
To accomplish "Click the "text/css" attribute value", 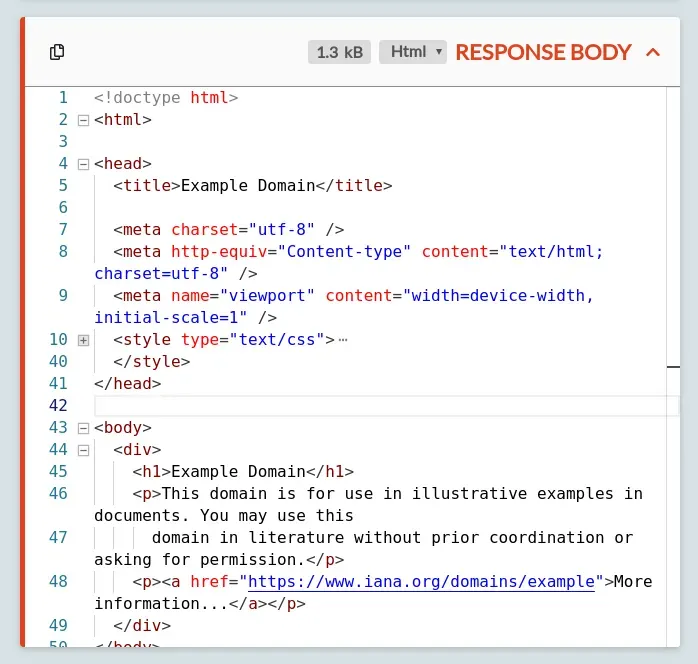I will [277, 340].
